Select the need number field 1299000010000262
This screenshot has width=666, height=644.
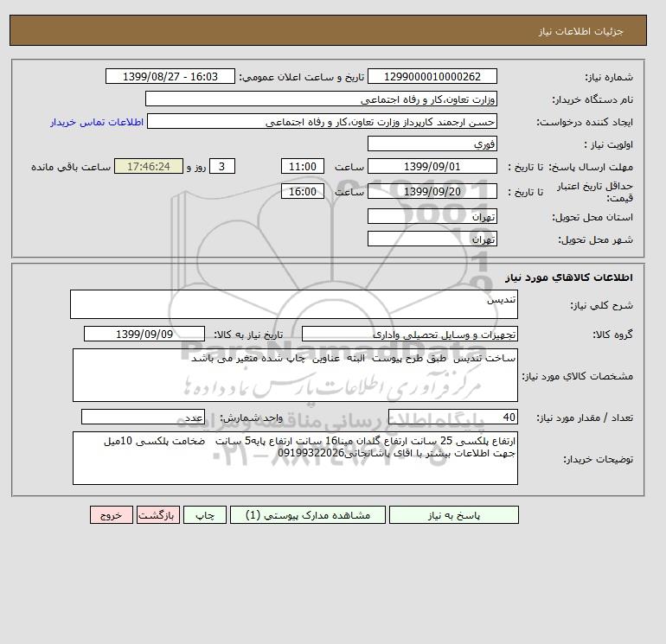click(x=432, y=76)
